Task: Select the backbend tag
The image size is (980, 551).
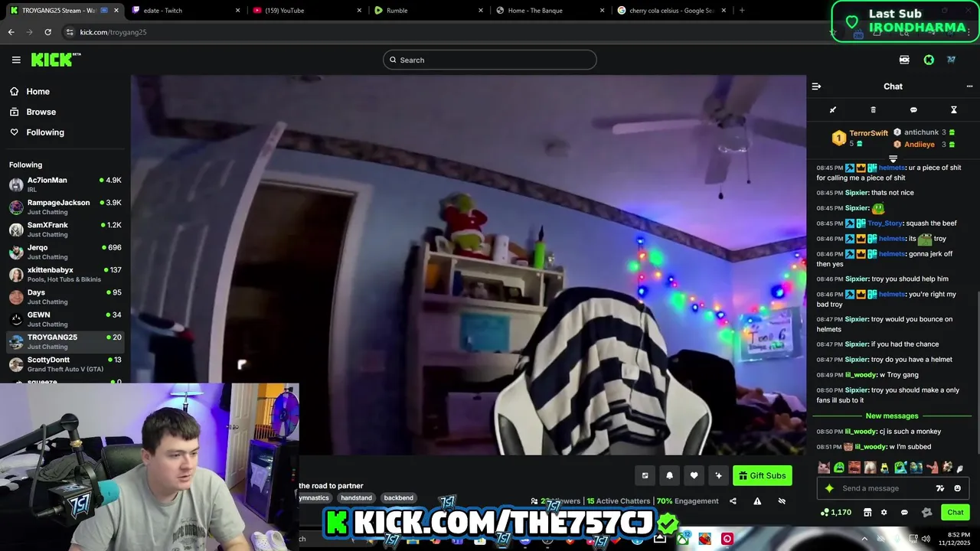Action: pos(398,497)
